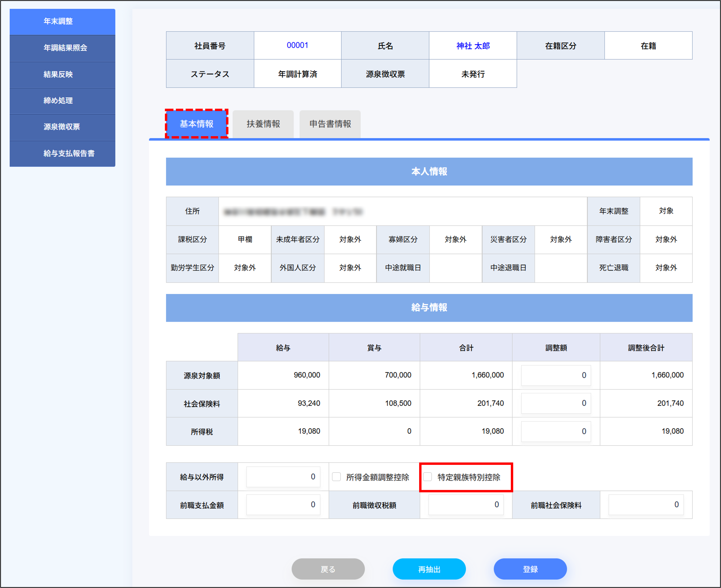721x588 pixels.
Task: Enable the 特定親族特別控除 checkbox
Action: pos(428,477)
